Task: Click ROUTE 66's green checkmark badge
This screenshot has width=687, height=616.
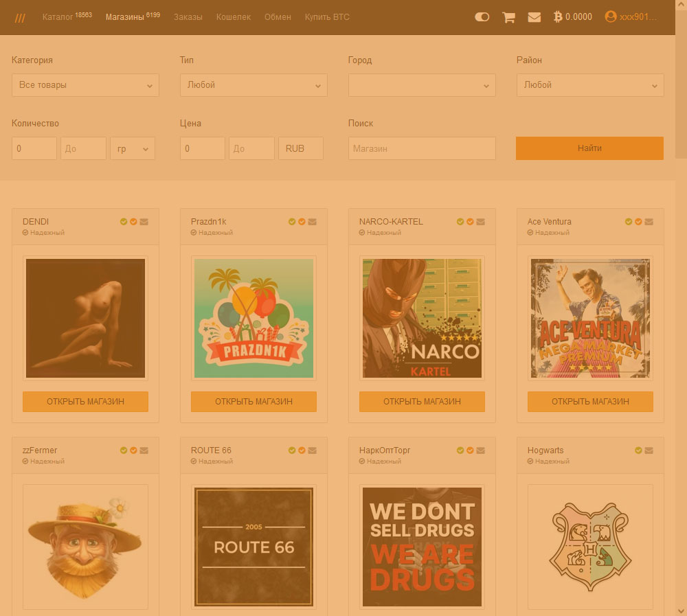Action: coord(292,450)
